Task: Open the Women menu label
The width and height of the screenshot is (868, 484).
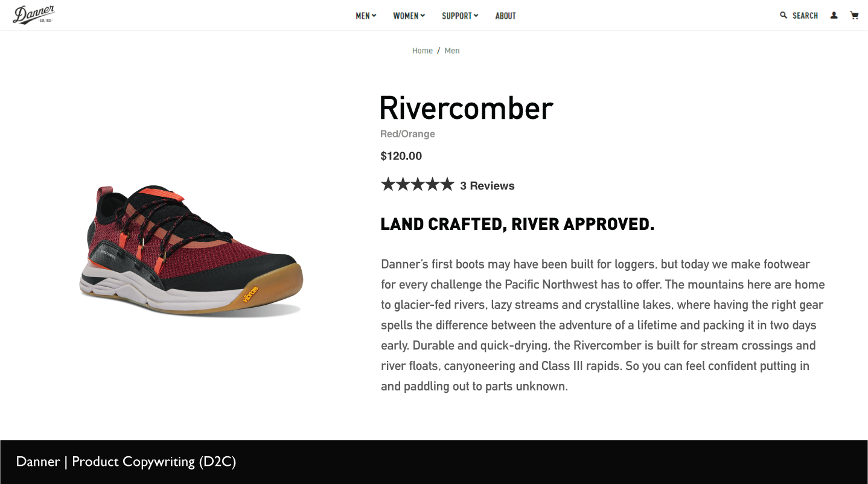Action: click(406, 16)
